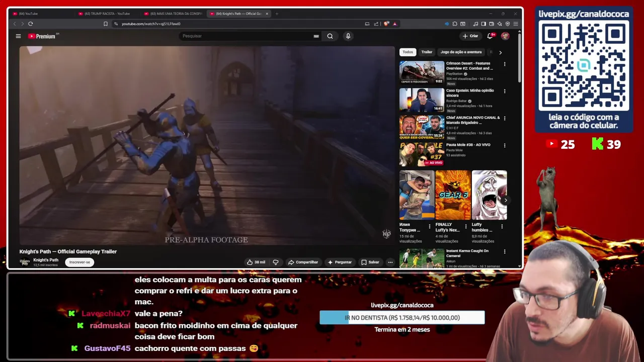644x362 pixels.
Task: Switch to the MAIS UMA TEORIA DA CONSPIRAÇÃO tab
Action: coord(174,14)
